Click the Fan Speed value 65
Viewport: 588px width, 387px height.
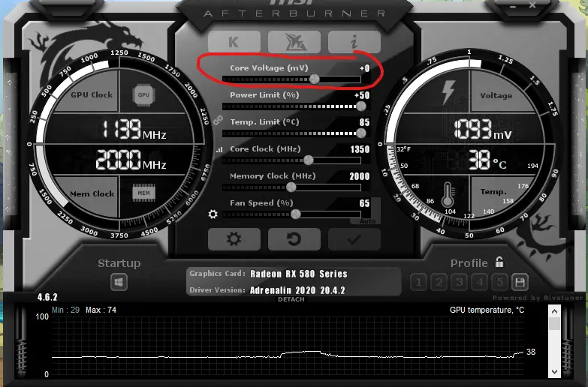click(x=364, y=203)
